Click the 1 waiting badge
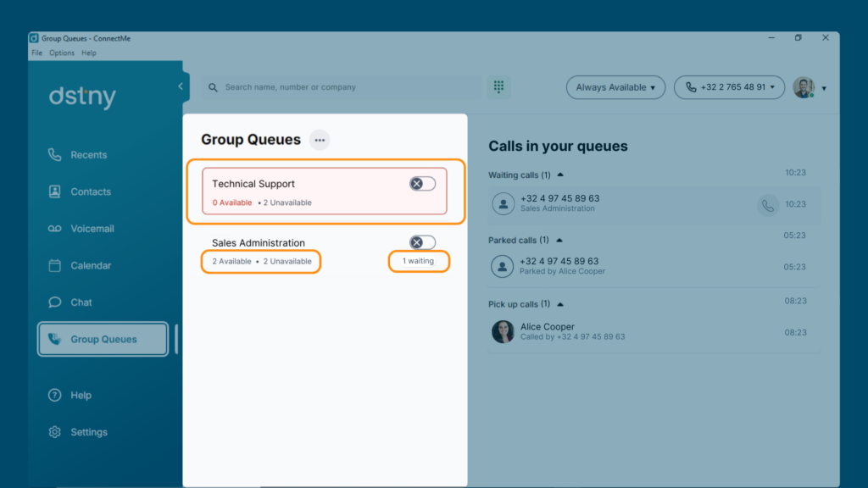The height and width of the screenshot is (488, 868). point(418,261)
